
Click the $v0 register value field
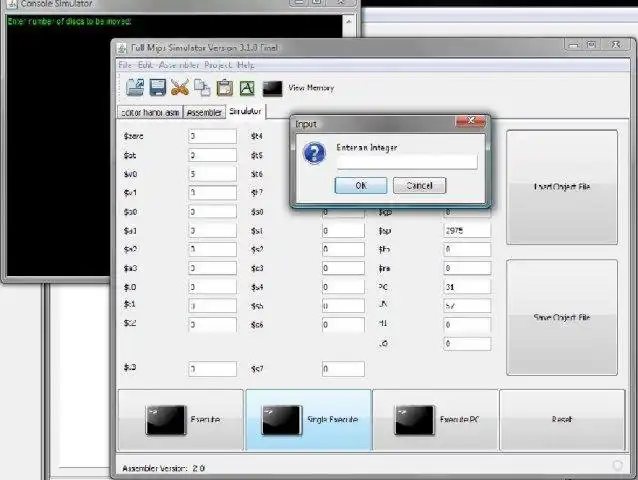pos(212,174)
